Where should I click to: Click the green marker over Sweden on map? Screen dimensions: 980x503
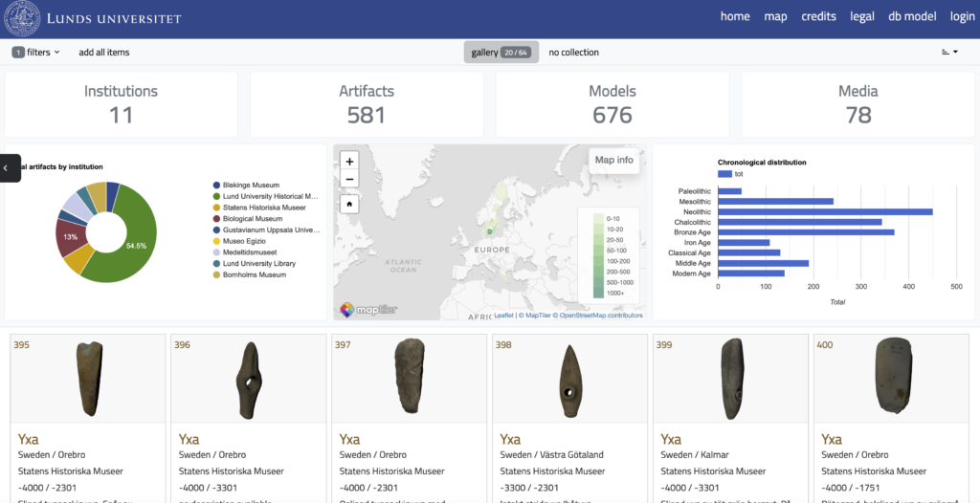489,231
